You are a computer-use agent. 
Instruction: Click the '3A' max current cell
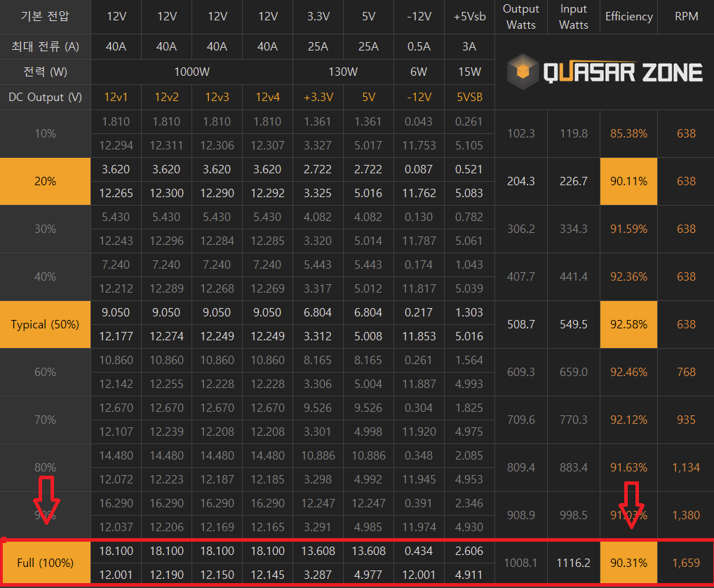(x=469, y=46)
